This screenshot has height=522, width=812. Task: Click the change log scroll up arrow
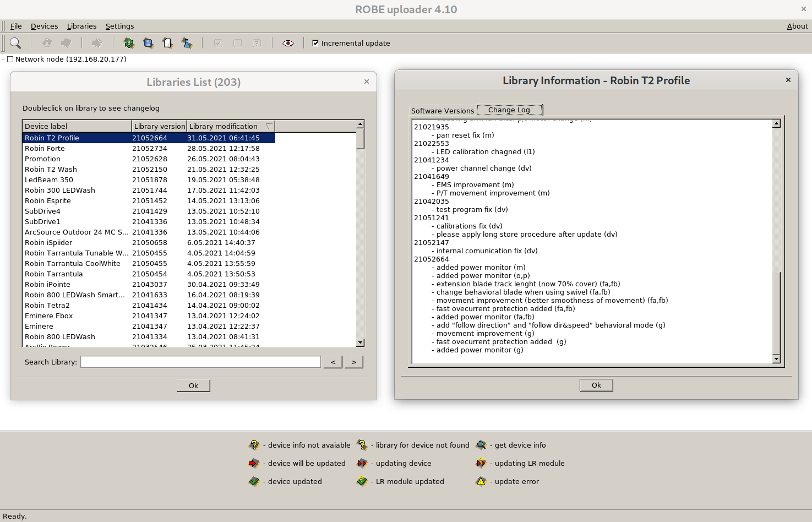[x=776, y=124]
